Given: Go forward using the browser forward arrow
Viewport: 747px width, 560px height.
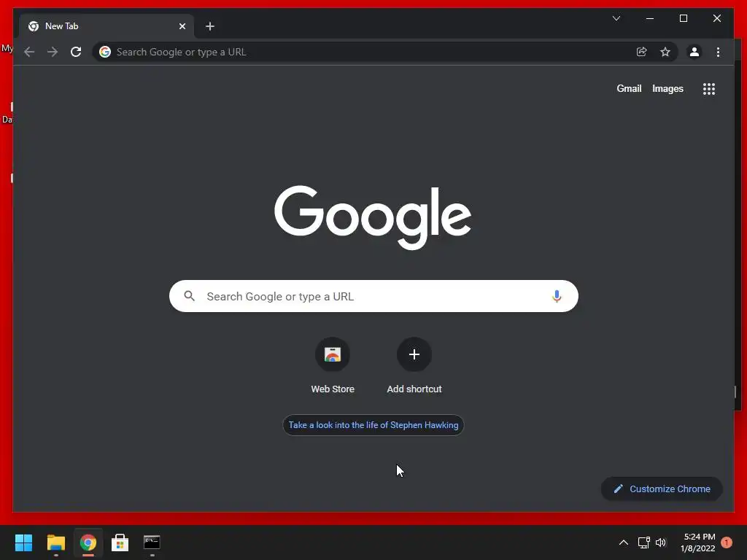Looking at the screenshot, I should tap(53, 52).
